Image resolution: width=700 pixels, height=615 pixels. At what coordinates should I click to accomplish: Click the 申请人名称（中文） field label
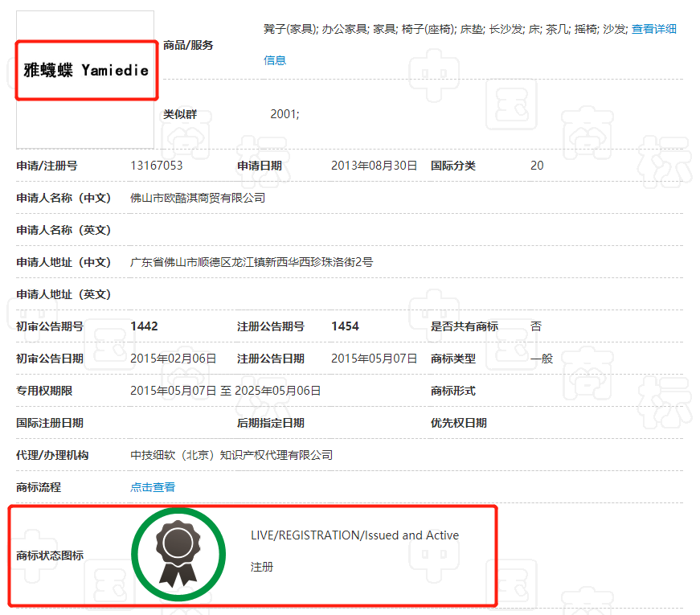63,198
